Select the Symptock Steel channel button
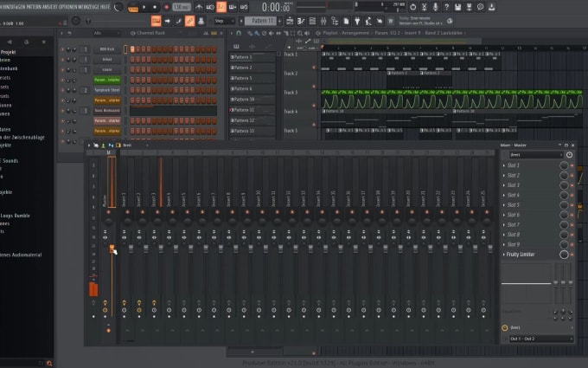This screenshot has height=368, width=588. 107,90
